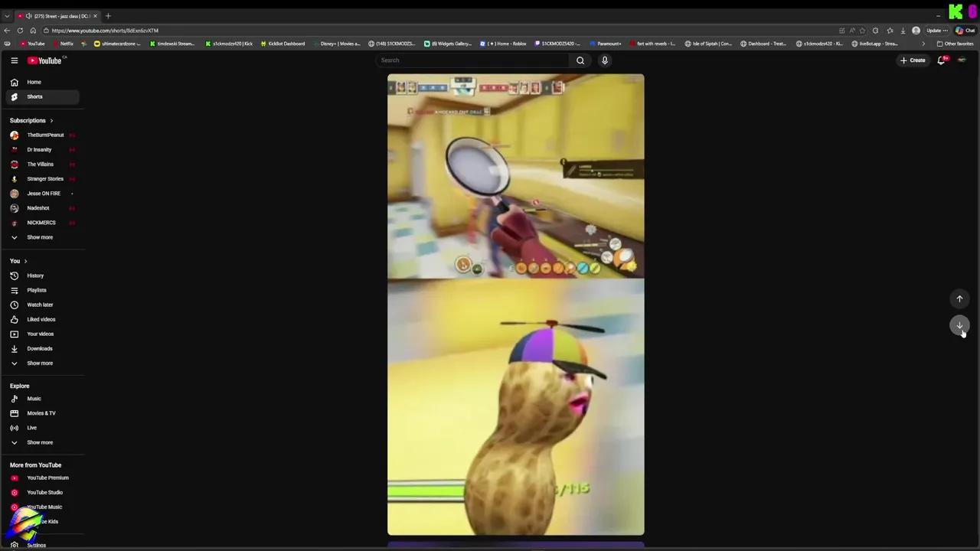Click the playing Shorts video

tap(515, 305)
